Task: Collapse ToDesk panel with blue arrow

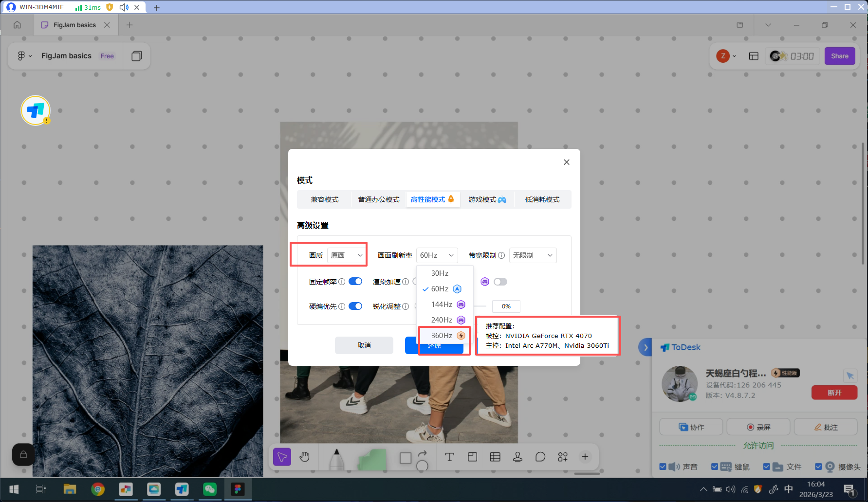Action: coord(646,347)
